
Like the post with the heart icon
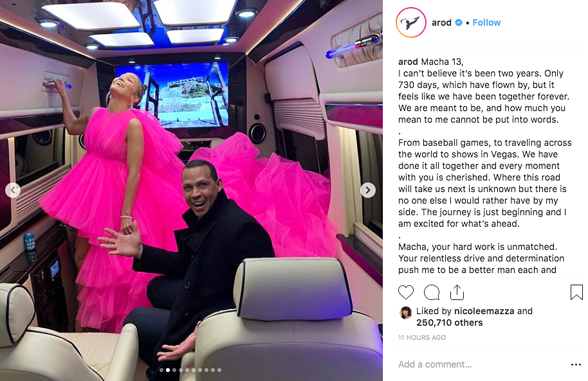tap(405, 292)
